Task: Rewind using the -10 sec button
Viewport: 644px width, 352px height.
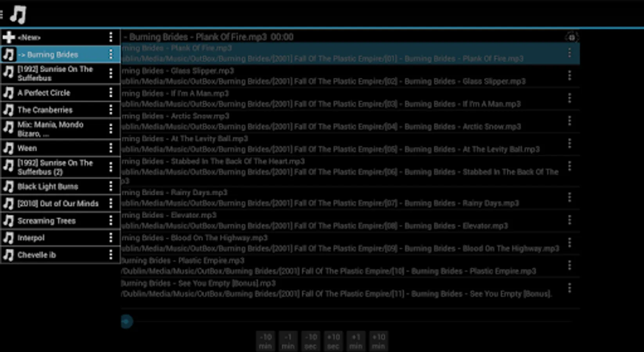Action: pyautogui.click(x=311, y=341)
